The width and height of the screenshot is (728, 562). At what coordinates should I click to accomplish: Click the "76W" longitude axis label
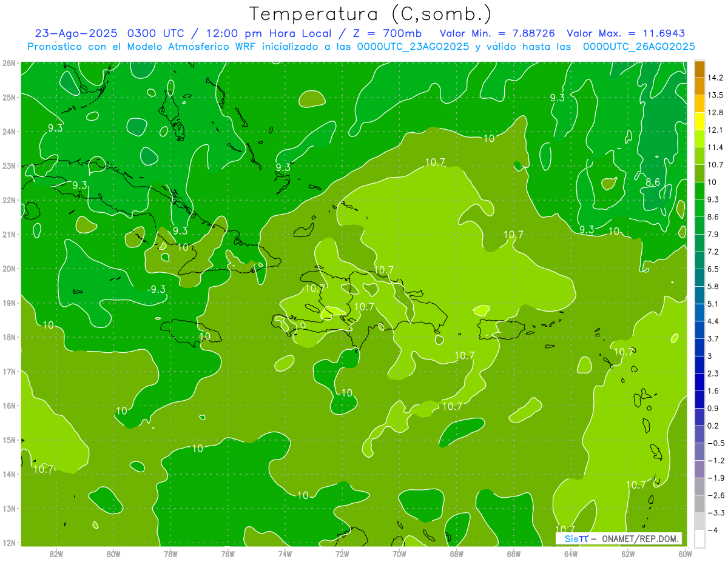click(228, 554)
